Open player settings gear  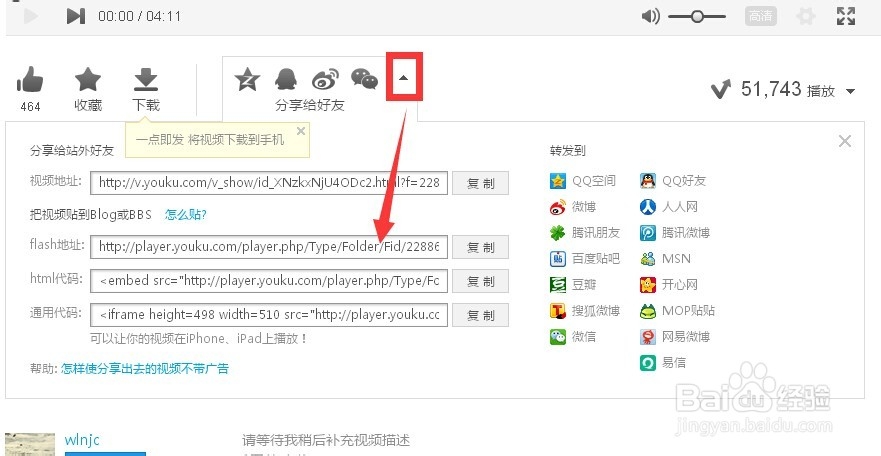(806, 16)
